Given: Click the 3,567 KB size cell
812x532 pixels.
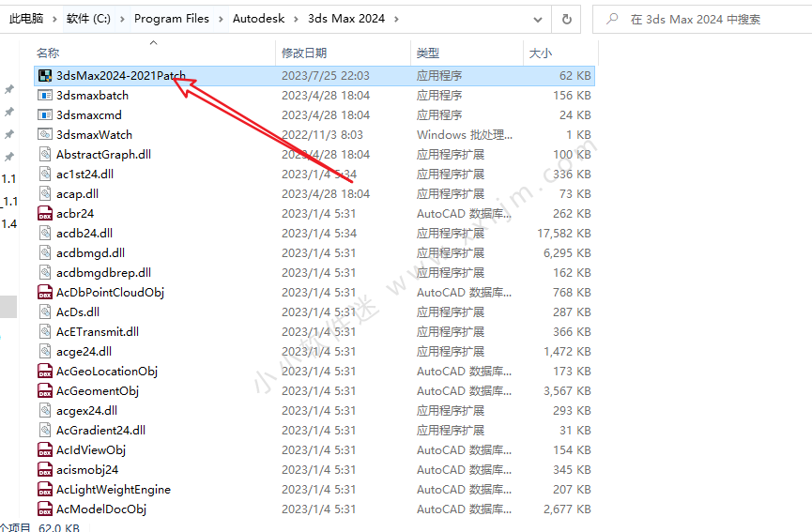Looking at the screenshot, I should 567,390.
